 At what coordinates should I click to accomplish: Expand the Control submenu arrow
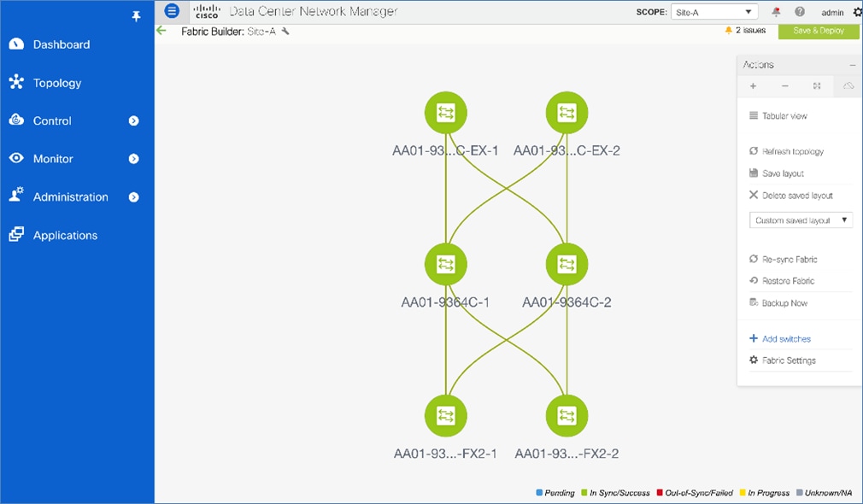pyautogui.click(x=134, y=121)
